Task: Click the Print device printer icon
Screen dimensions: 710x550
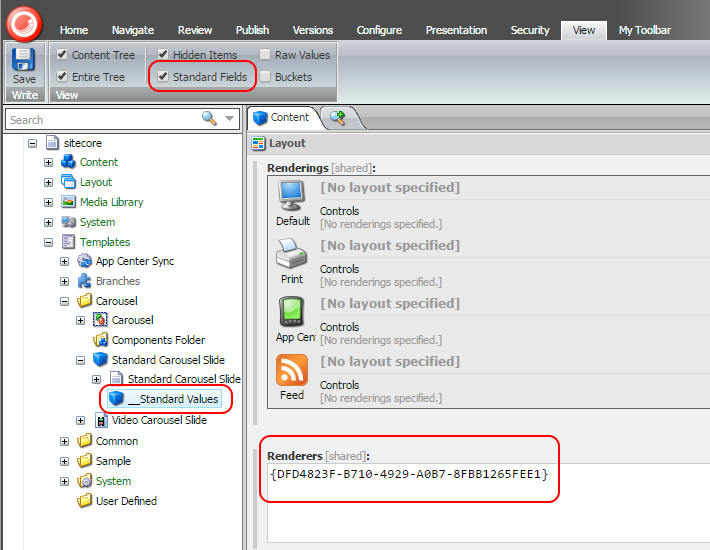Action: point(292,253)
